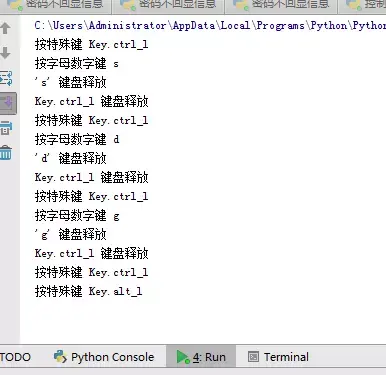Click the Python icon beside Python Console
This screenshot has height=375, width=386.
pyautogui.click(x=60, y=357)
